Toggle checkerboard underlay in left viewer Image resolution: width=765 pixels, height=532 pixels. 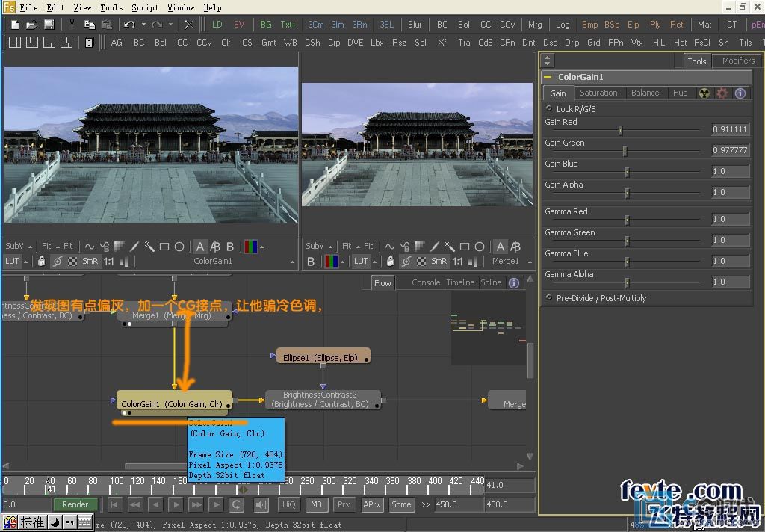[x=72, y=262]
